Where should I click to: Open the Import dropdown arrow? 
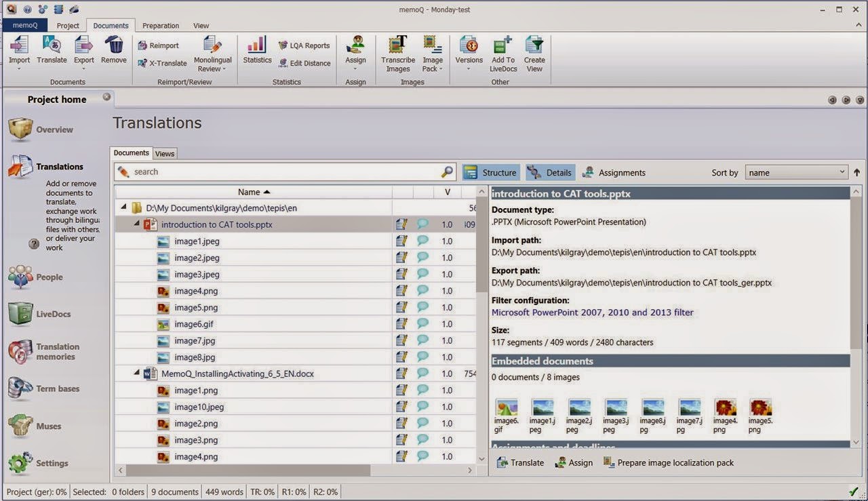coord(19,68)
